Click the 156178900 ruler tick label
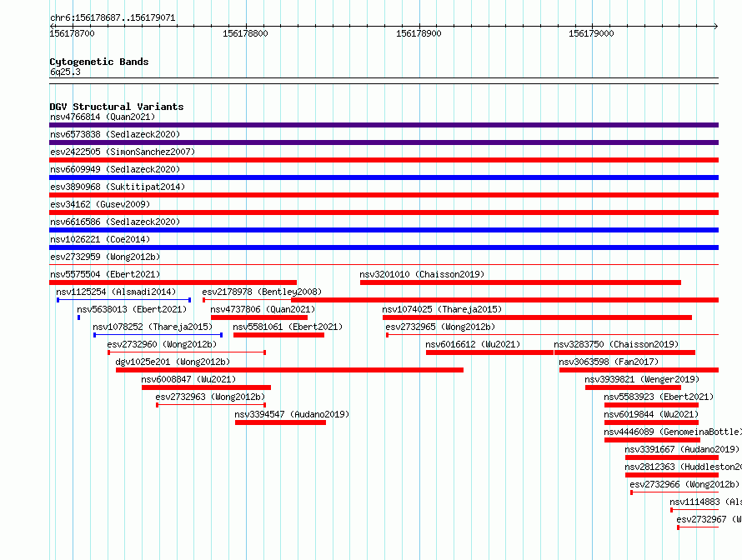 (x=419, y=33)
